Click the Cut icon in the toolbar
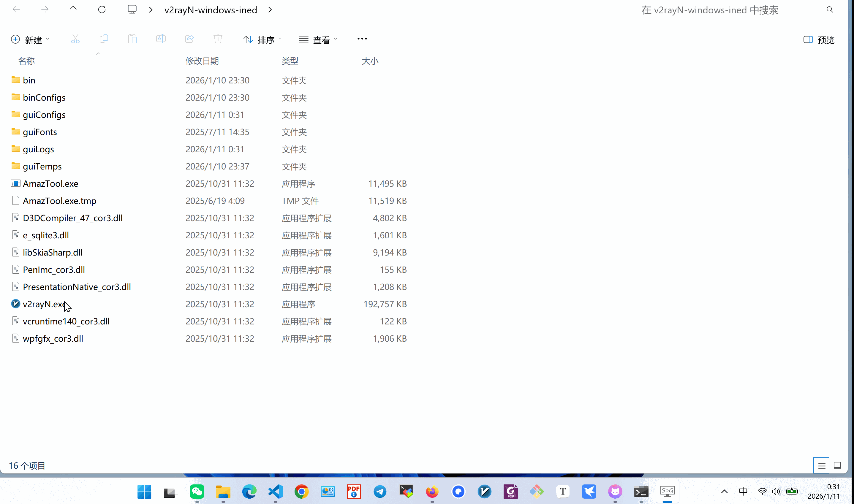The width and height of the screenshot is (854, 504). coord(75,39)
